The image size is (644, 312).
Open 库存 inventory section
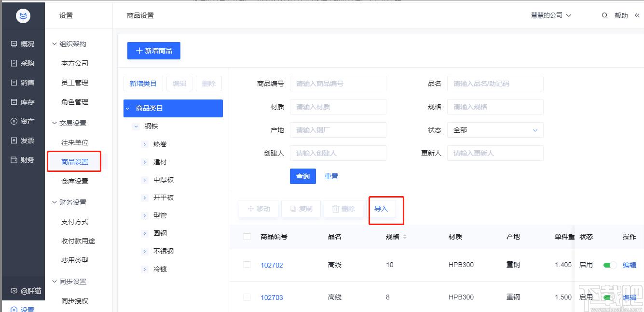pos(23,102)
